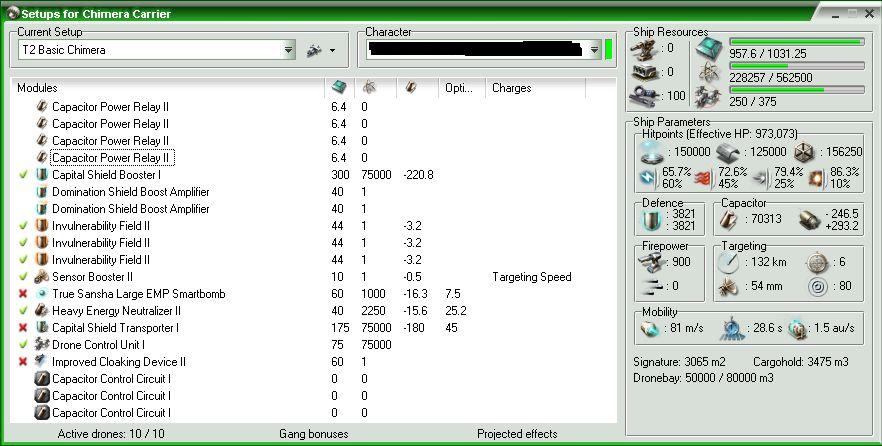This screenshot has height=446, width=882.
Task: Sort by the capacitor column header icon
Action: pyautogui.click(x=411, y=88)
